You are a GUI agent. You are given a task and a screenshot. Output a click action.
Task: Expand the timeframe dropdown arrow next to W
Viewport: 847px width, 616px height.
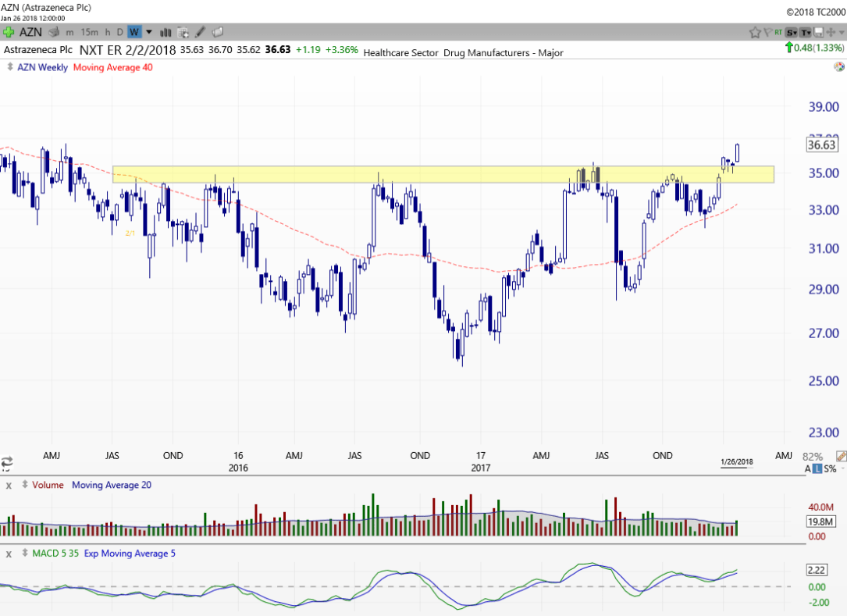(x=149, y=32)
